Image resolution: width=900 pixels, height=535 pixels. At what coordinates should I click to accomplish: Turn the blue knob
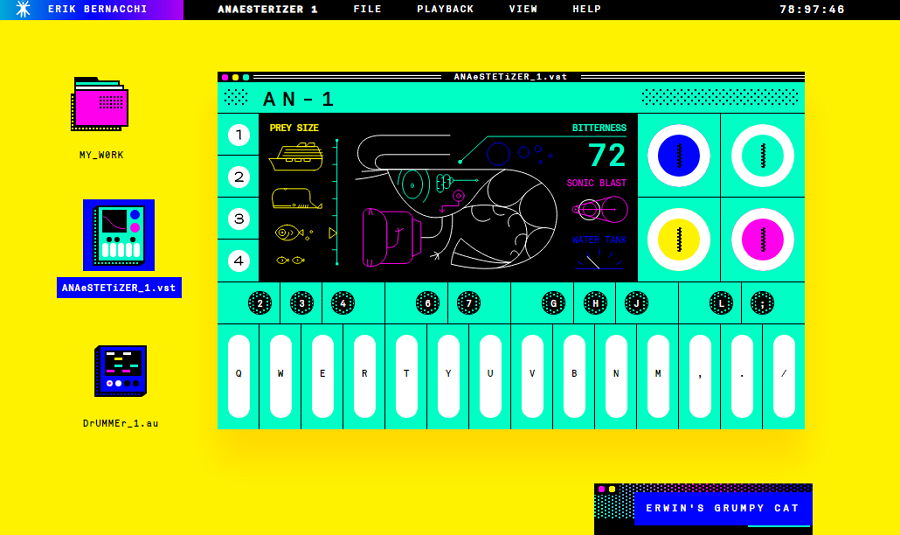[x=679, y=156]
